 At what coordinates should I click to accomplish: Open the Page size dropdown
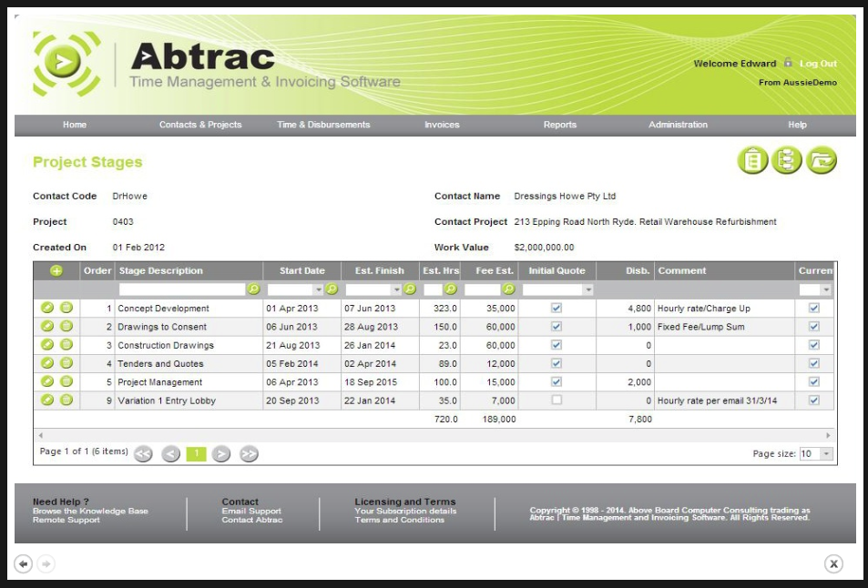click(826, 454)
